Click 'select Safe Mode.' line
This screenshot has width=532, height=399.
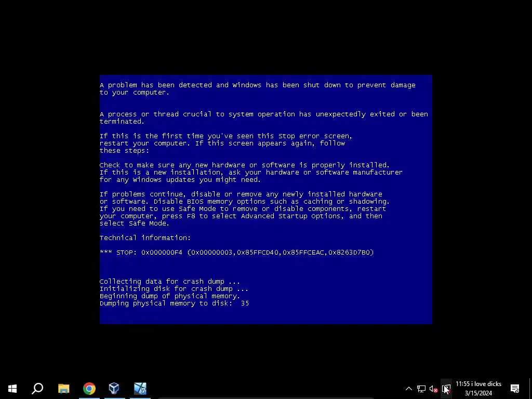coord(135,223)
